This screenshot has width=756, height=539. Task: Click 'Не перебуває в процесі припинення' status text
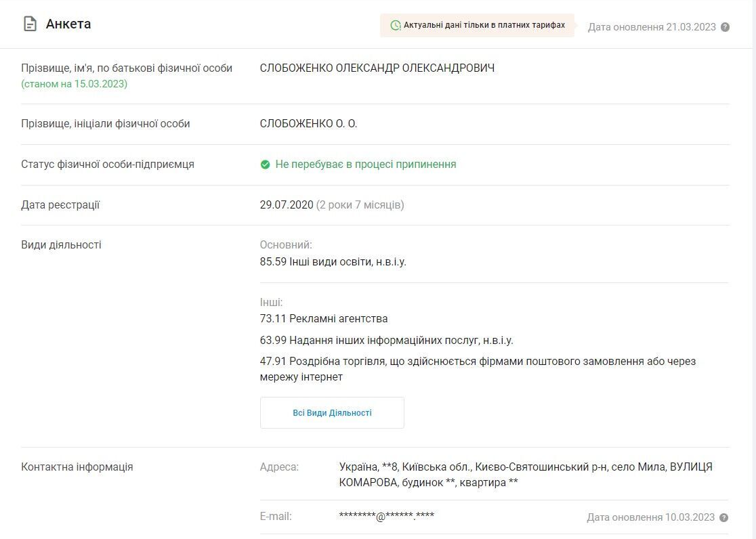pos(365,165)
